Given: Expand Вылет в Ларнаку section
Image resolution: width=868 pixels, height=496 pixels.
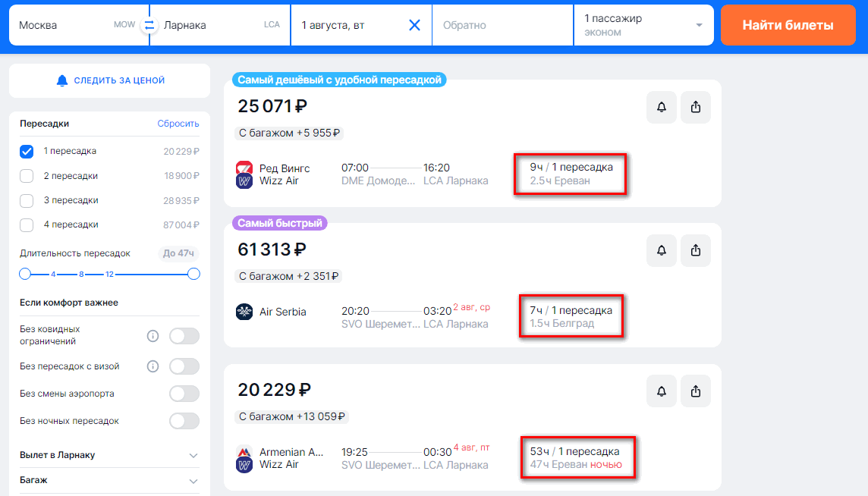Looking at the screenshot, I should click(x=193, y=456).
